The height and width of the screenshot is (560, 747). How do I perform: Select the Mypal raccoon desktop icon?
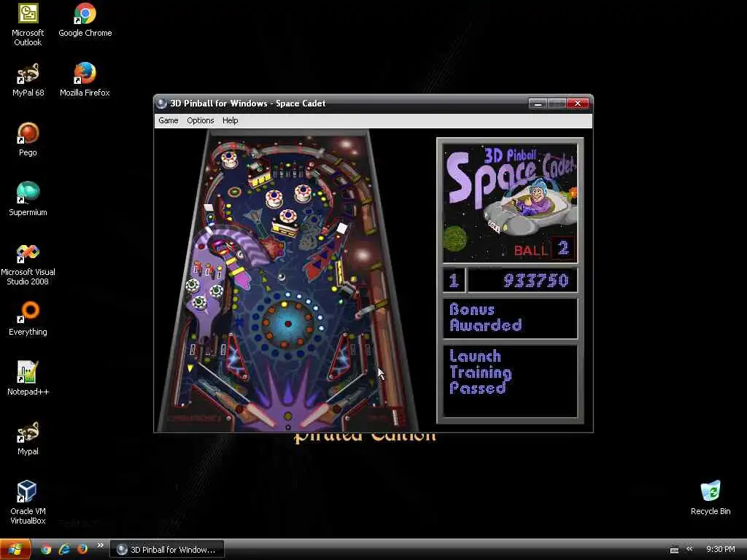point(28,438)
